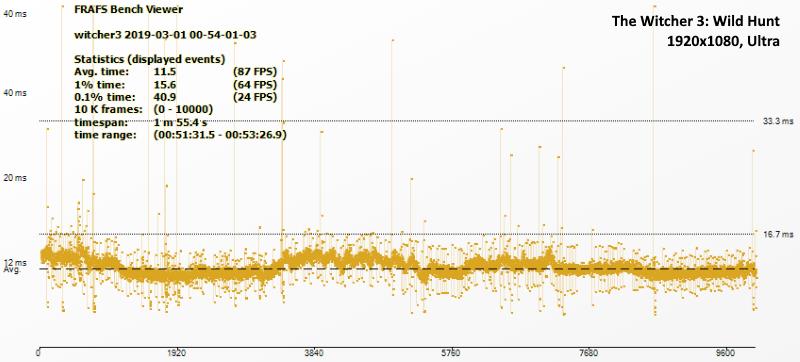The width and height of the screenshot is (800, 362).
Task: Click the Avg. time: label
Action: (102, 71)
